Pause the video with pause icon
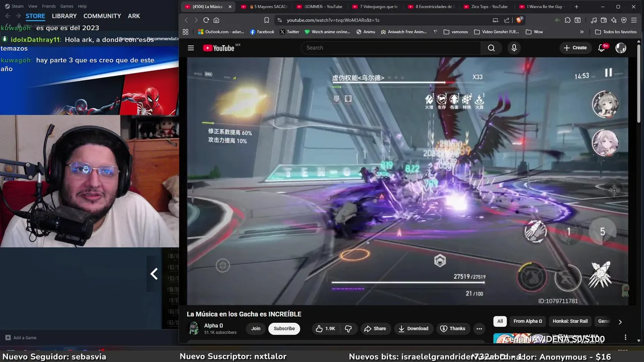644x362 pixels. pyautogui.click(x=608, y=72)
